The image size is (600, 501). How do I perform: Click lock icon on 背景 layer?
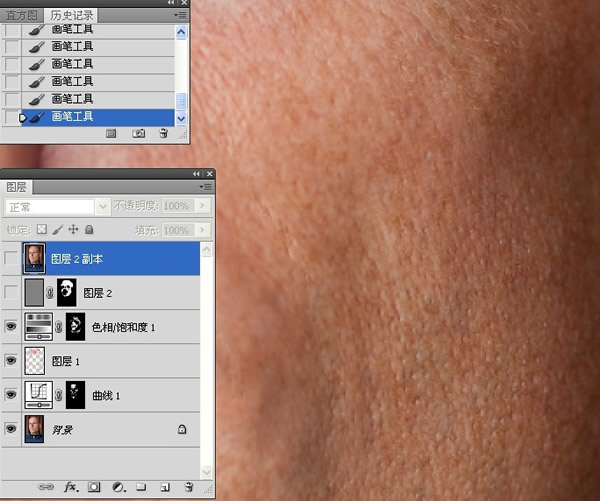[182, 429]
